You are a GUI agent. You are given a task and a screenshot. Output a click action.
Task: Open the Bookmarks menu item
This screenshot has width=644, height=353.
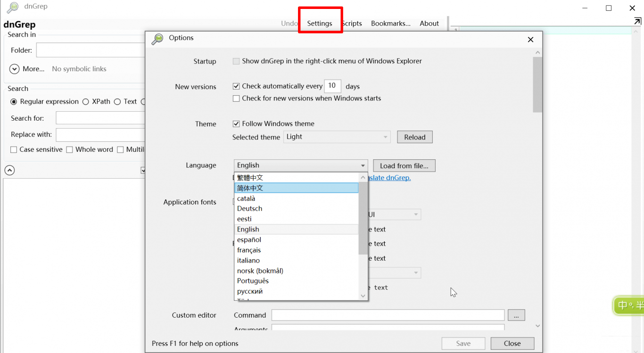tap(390, 24)
